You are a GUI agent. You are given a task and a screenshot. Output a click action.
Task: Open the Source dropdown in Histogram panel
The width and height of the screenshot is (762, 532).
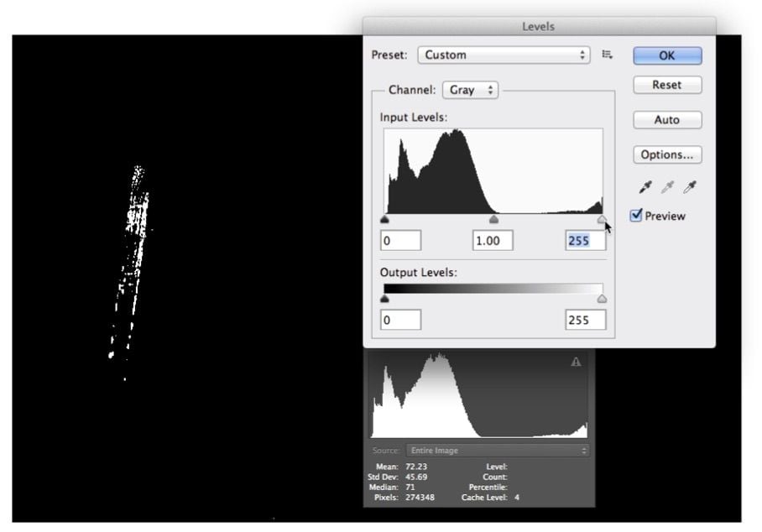click(497, 451)
